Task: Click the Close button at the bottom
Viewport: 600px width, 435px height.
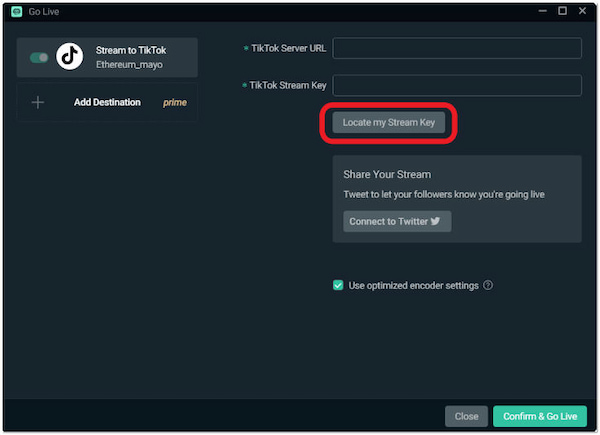Action: click(x=466, y=416)
